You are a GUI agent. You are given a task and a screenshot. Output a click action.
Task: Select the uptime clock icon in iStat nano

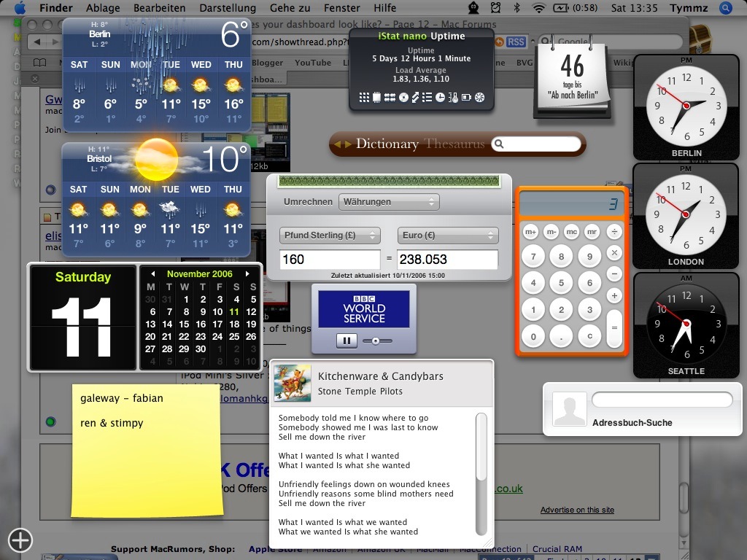tap(440, 98)
